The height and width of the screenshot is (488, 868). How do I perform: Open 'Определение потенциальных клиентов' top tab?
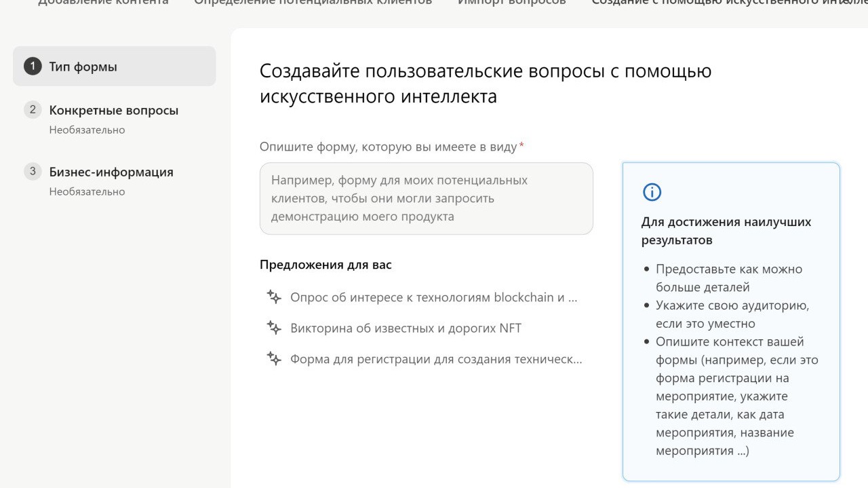(313, 2)
